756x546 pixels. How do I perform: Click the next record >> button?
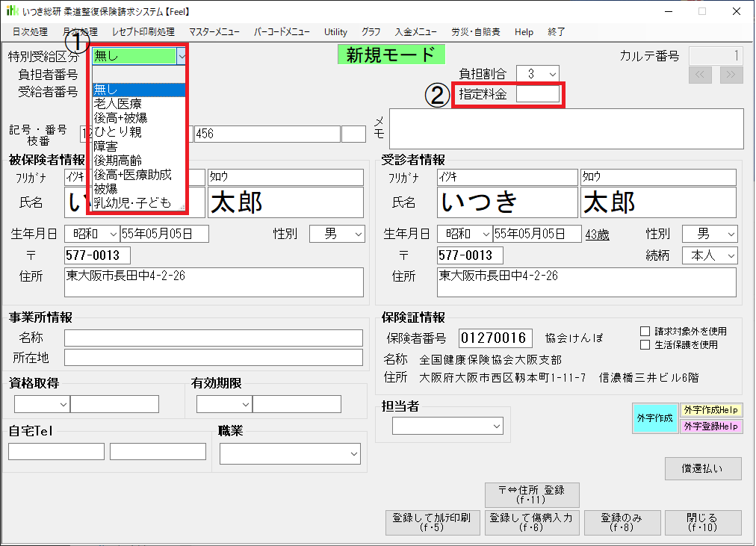coord(731,75)
